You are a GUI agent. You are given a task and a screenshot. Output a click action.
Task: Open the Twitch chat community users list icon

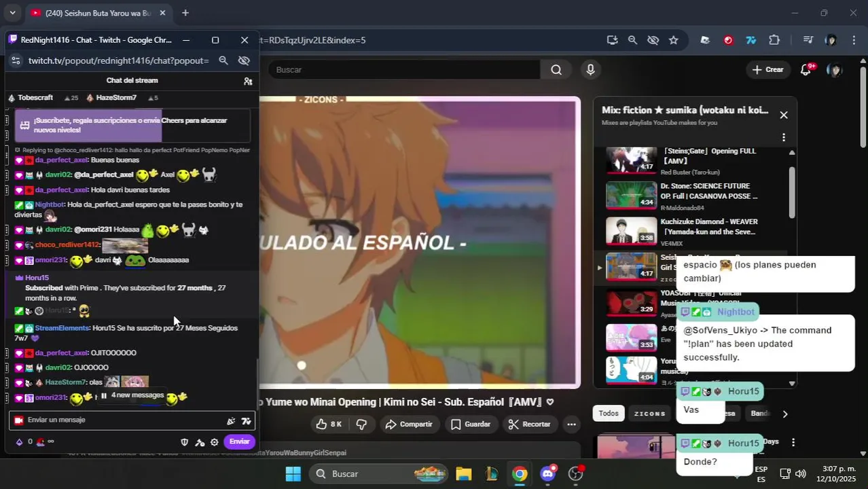[x=248, y=81]
